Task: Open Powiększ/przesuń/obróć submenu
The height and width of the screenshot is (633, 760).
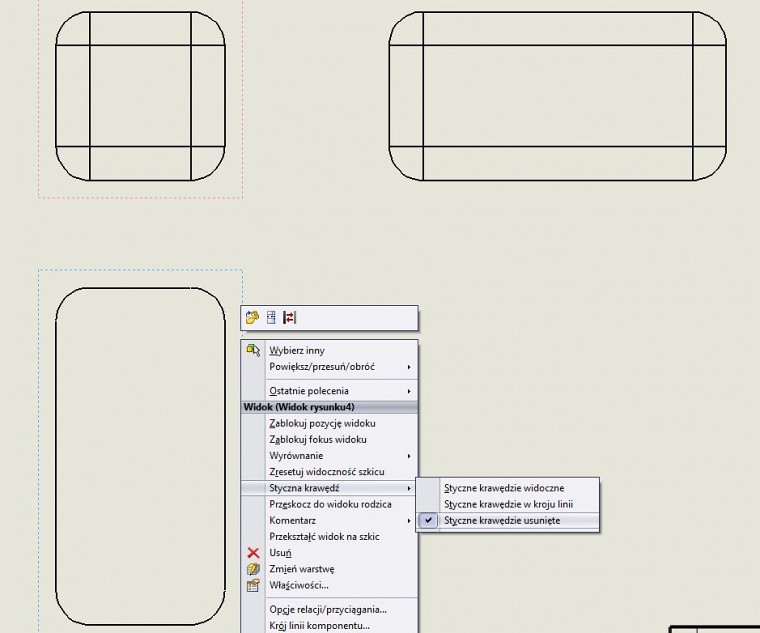Action: 329,367
